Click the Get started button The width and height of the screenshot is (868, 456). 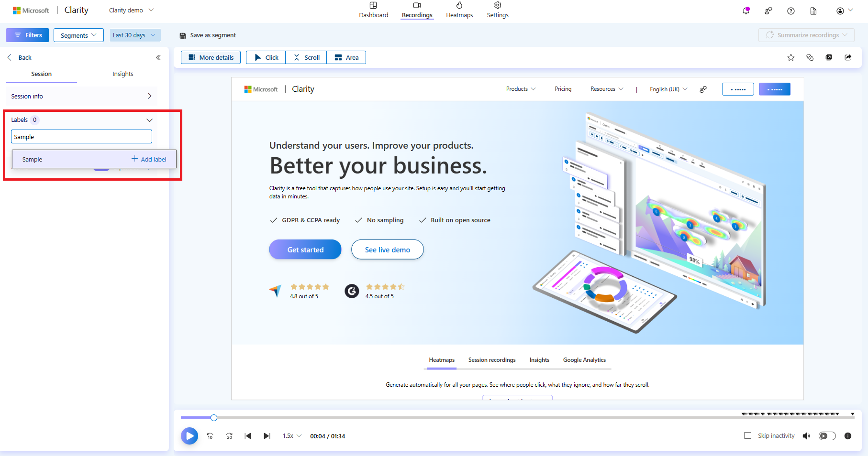tap(305, 250)
